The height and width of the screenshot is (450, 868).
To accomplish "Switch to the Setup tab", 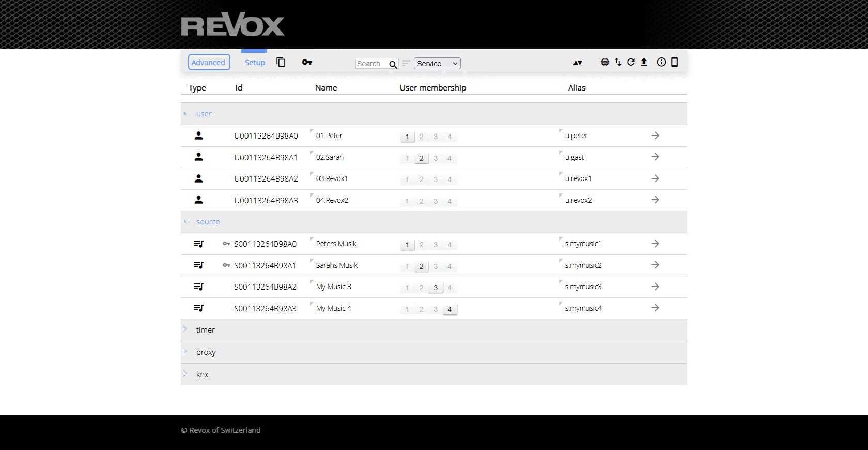I will tap(255, 63).
